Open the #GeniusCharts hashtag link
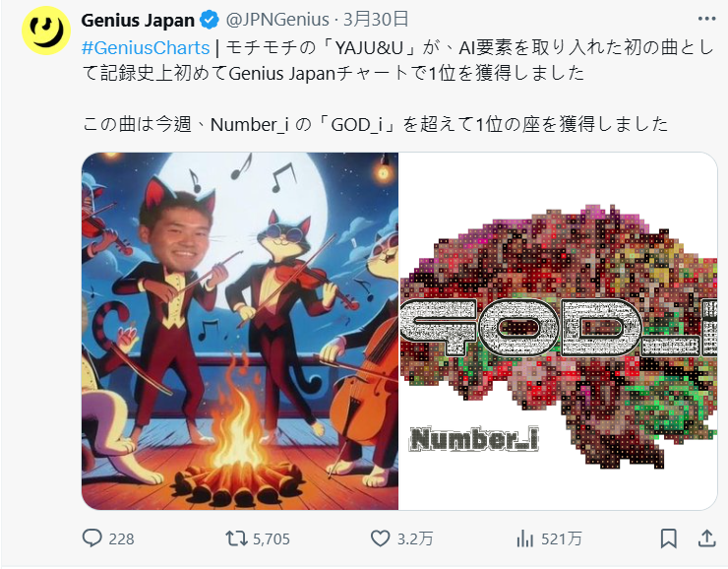The height and width of the screenshot is (569, 728). click(x=146, y=48)
